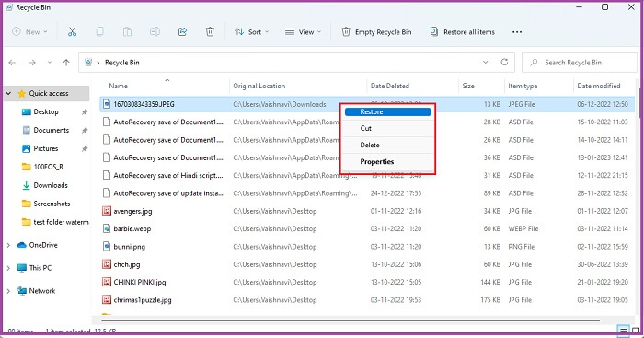This screenshot has height=338, width=644.
Task: Select Network in the sidebar
Action: pos(42,291)
